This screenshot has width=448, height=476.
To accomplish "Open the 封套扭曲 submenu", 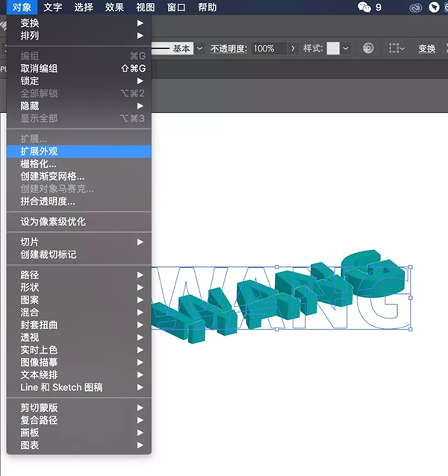I will click(78, 325).
